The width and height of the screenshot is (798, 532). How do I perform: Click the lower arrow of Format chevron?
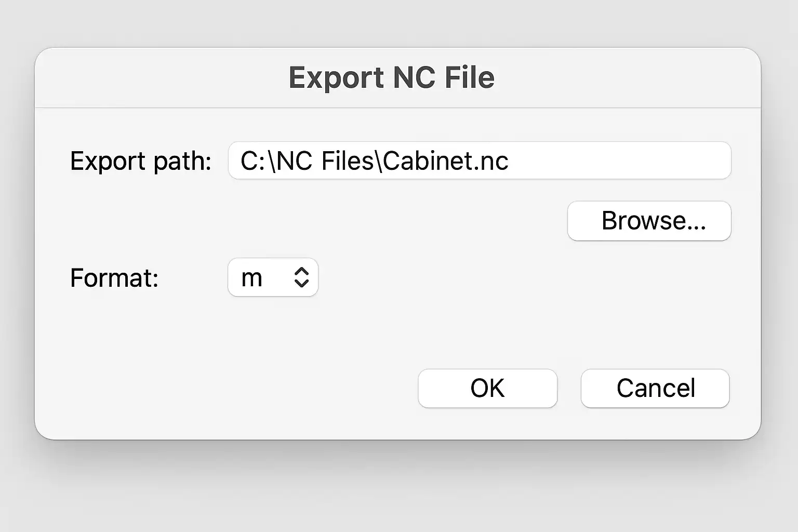(x=301, y=284)
